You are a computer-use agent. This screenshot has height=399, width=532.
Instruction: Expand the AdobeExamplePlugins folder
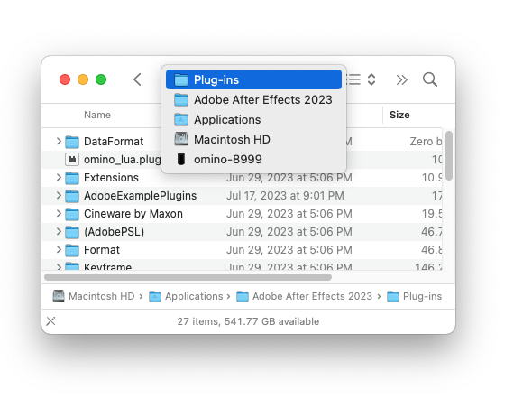point(59,195)
